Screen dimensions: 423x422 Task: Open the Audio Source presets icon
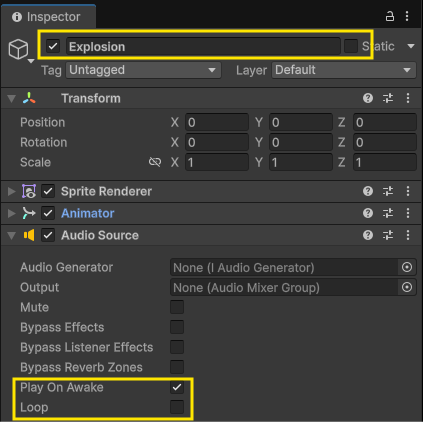pos(388,235)
